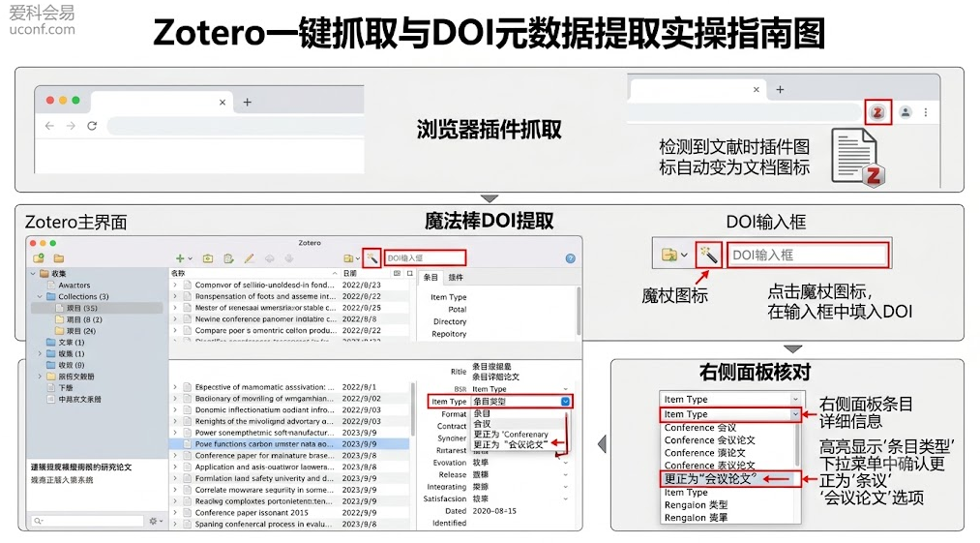
Task: Click the browser forward arrow
Action: click(71, 126)
